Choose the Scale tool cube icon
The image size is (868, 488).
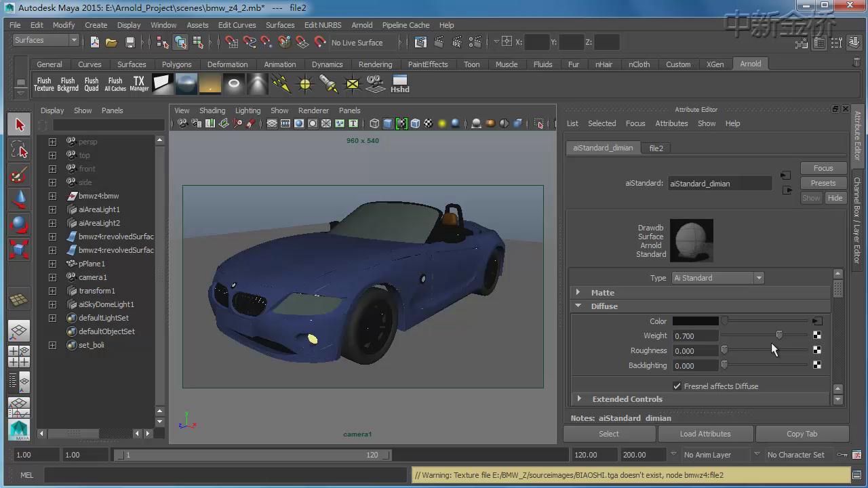pos(19,249)
